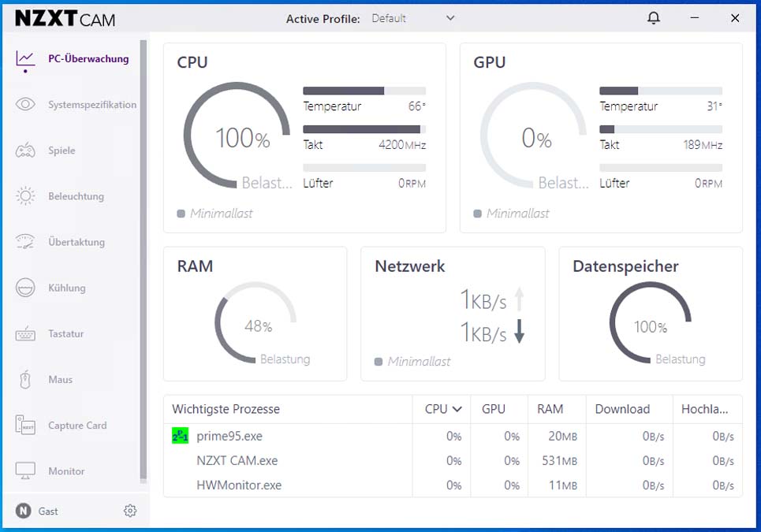Click the Capture Card icon

(25, 425)
